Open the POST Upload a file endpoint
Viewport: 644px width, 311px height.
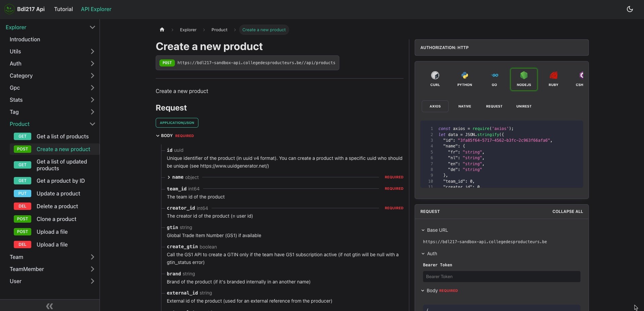pos(55,232)
